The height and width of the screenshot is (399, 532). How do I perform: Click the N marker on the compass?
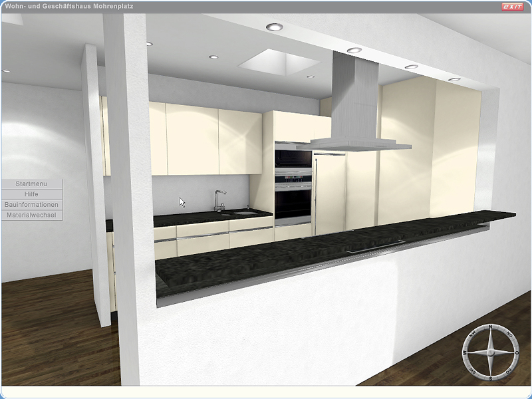[x=490, y=327]
